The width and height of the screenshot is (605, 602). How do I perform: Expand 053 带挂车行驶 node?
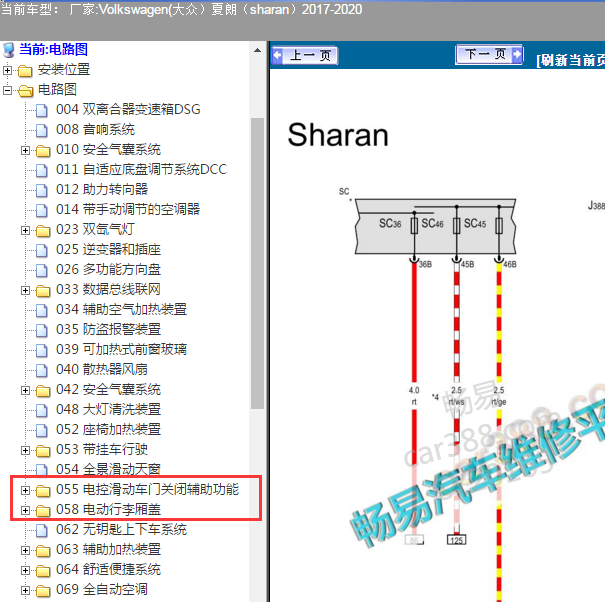point(25,450)
